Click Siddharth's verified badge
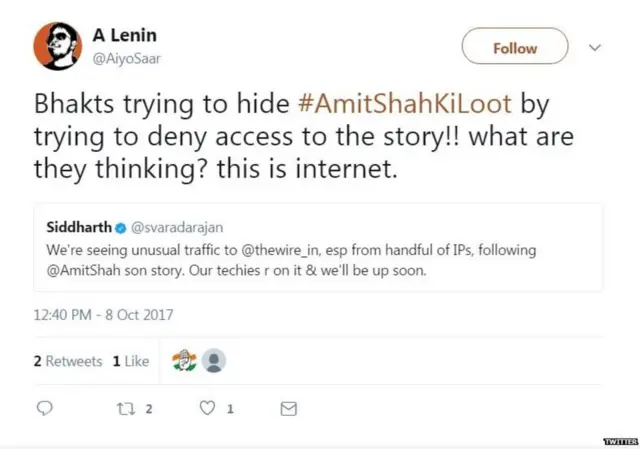Screen dimensions: 640x449 (x=120, y=227)
